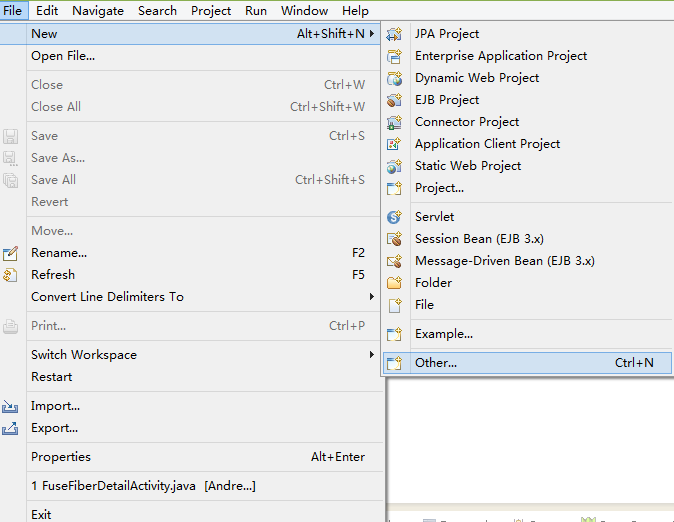Screen dimensions: 674x522
Task: Click the Enterprise Application Project icon
Action: [394, 56]
